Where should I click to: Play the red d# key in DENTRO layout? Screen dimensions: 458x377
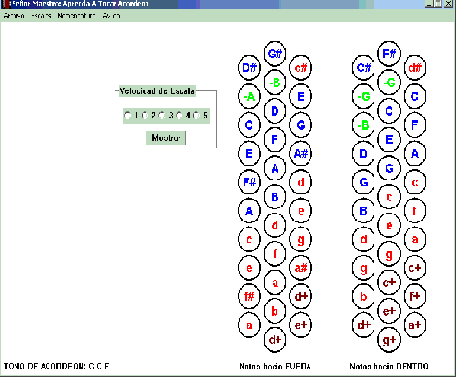(x=415, y=68)
